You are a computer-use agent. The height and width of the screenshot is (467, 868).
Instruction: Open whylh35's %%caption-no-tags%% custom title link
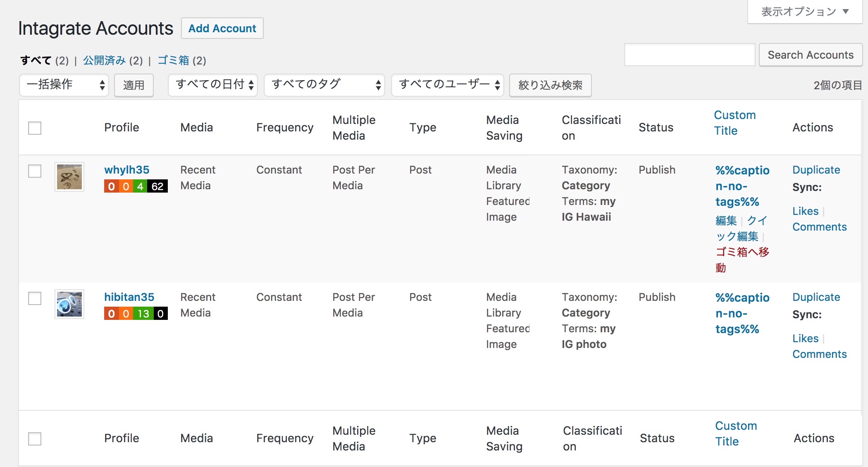click(x=742, y=186)
